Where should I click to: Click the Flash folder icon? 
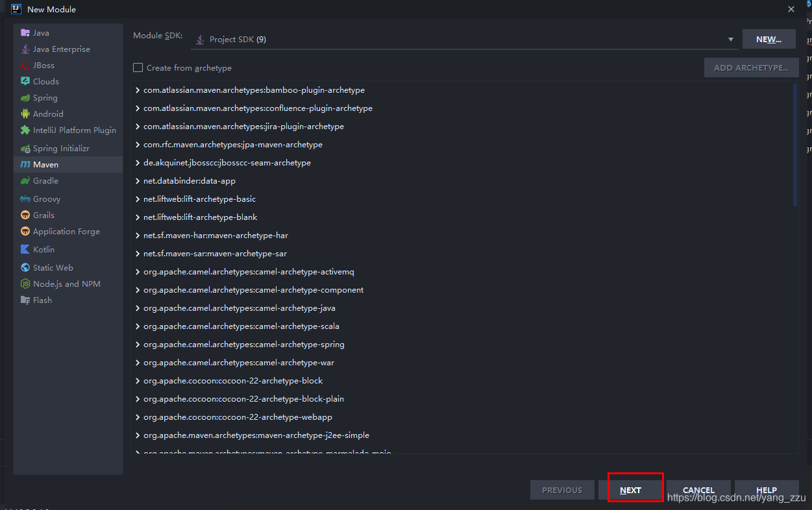[x=25, y=300]
